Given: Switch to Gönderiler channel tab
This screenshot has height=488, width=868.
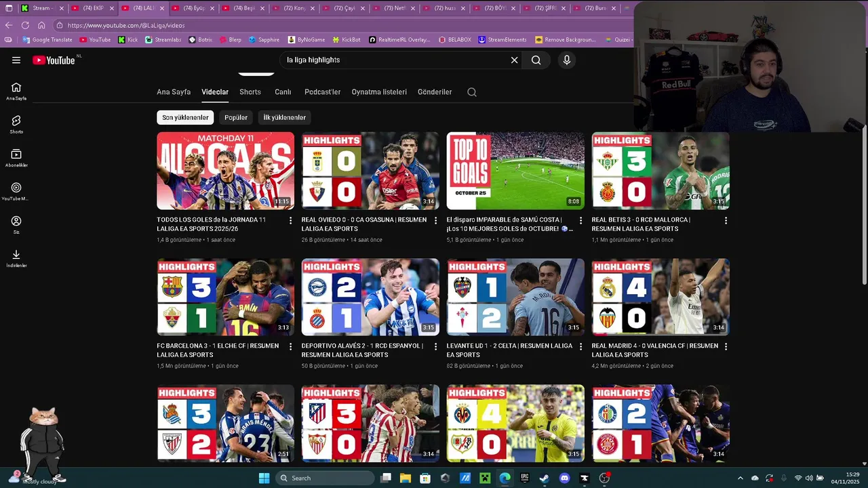Looking at the screenshot, I should click(x=435, y=92).
